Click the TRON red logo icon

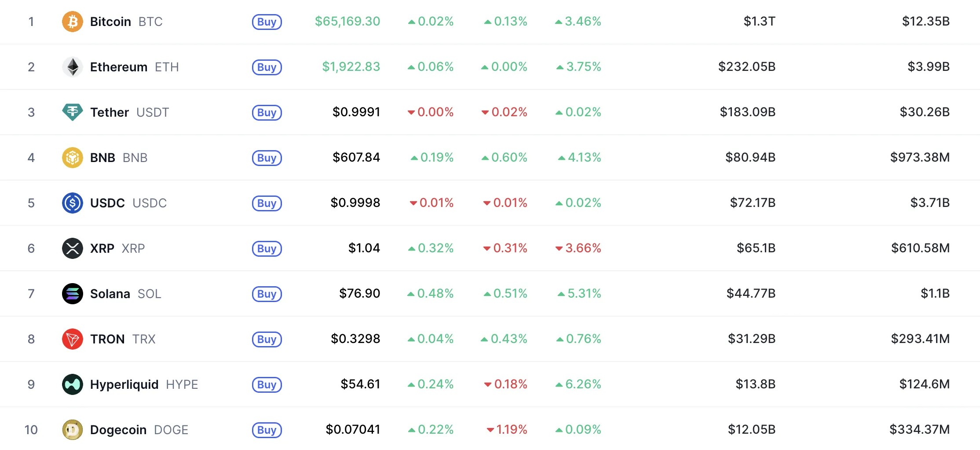pyautogui.click(x=73, y=339)
